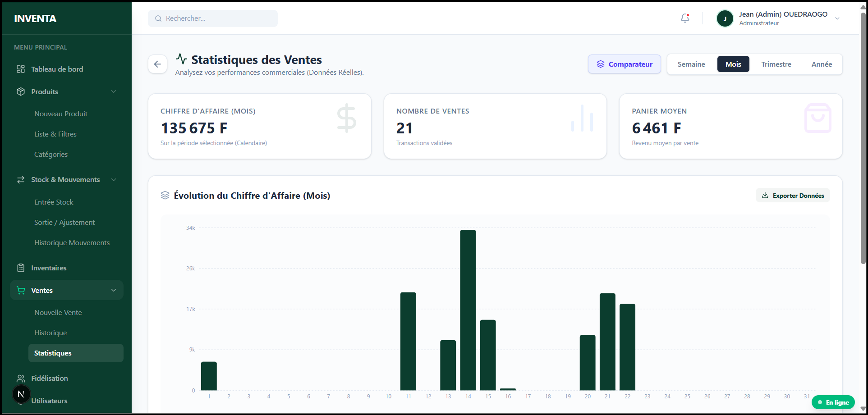
Task: Go to Nouvelle Vente page
Action: 58,313
